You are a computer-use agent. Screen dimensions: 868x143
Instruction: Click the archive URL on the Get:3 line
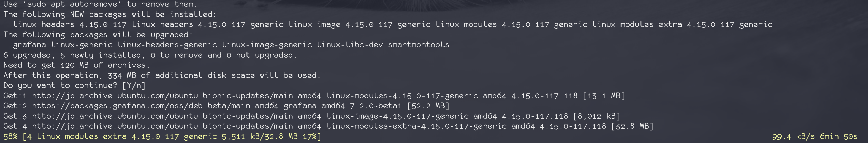pos(115,116)
